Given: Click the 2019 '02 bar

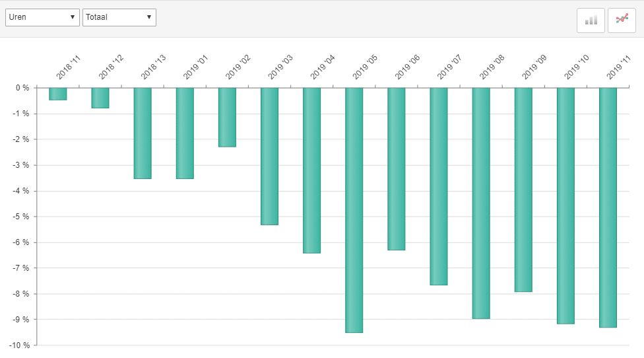Looking at the screenshot, I should [227, 117].
